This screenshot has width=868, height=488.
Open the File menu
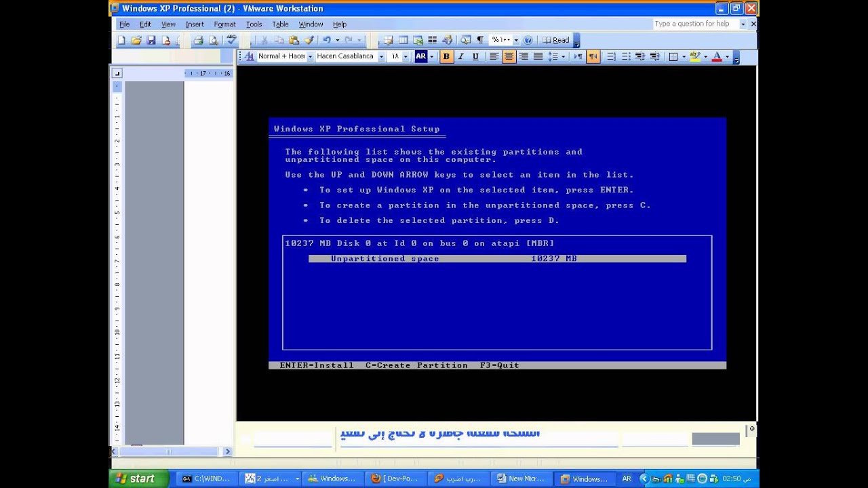point(125,24)
